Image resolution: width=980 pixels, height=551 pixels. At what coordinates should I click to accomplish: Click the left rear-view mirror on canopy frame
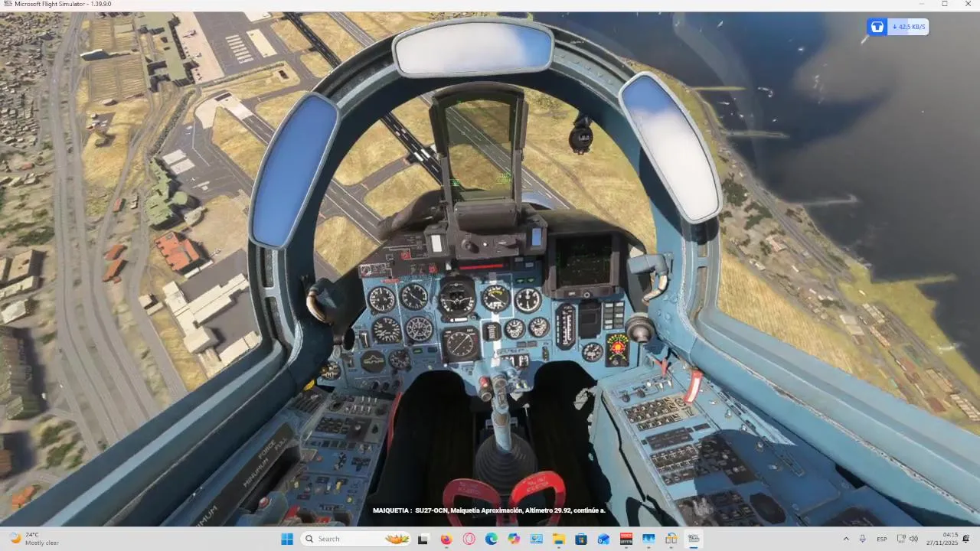point(294,171)
